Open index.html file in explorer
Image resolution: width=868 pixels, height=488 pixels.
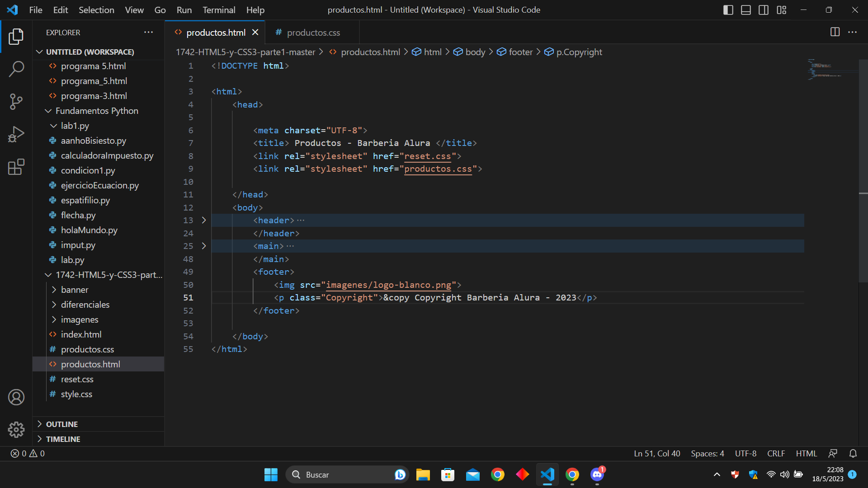point(81,334)
